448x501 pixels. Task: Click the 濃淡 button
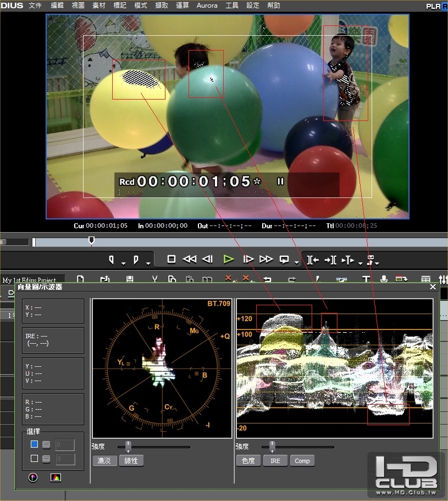coord(104,461)
